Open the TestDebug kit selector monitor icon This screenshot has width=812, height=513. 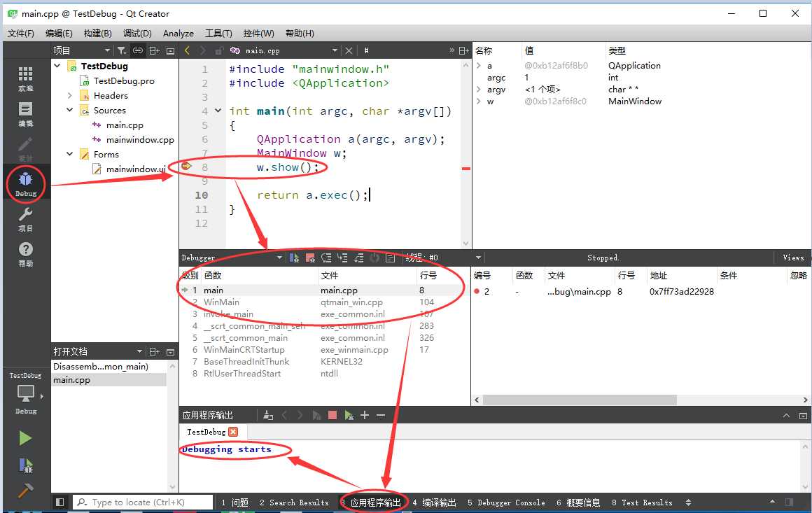tap(25, 393)
